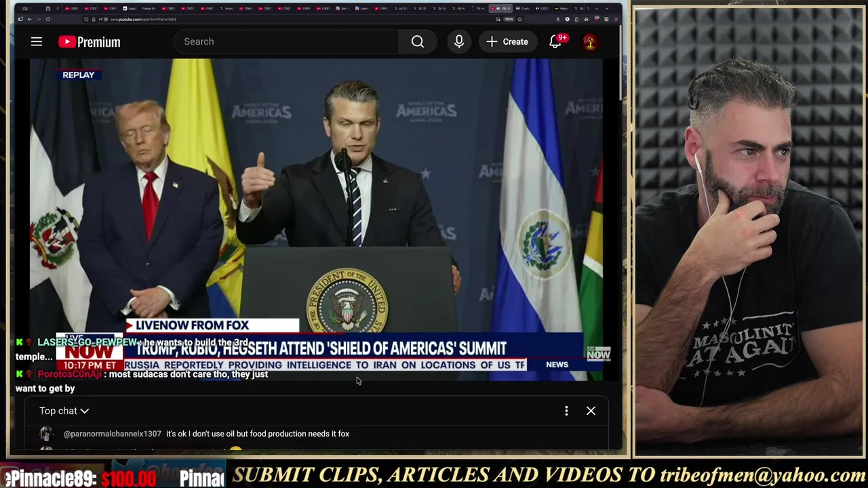Open YouTube notifications bell

click(555, 42)
